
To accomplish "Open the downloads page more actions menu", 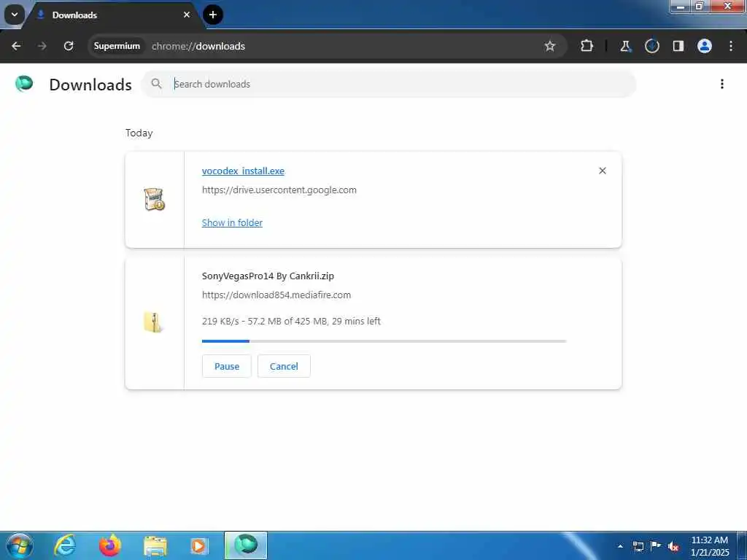I will point(722,85).
